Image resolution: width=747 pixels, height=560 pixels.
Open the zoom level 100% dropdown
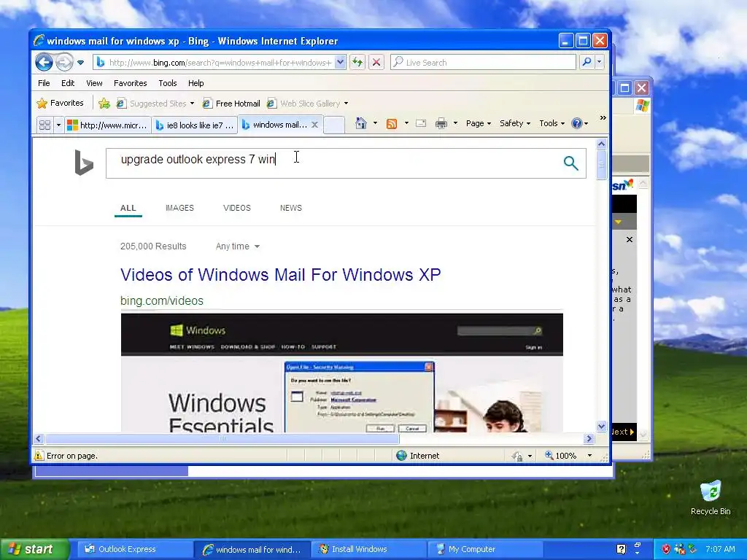pyautogui.click(x=589, y=456)
